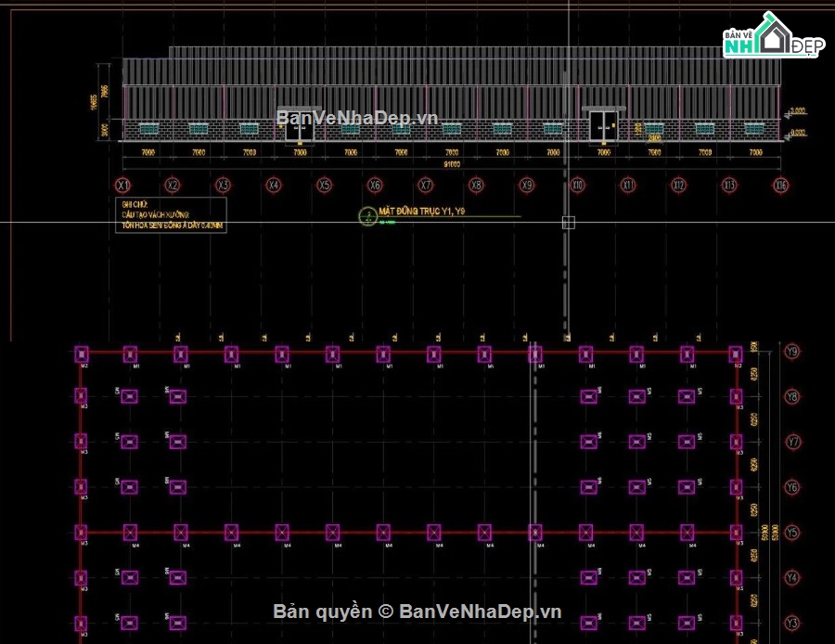Select the Y6 axis marker

[x=792, y=487]
